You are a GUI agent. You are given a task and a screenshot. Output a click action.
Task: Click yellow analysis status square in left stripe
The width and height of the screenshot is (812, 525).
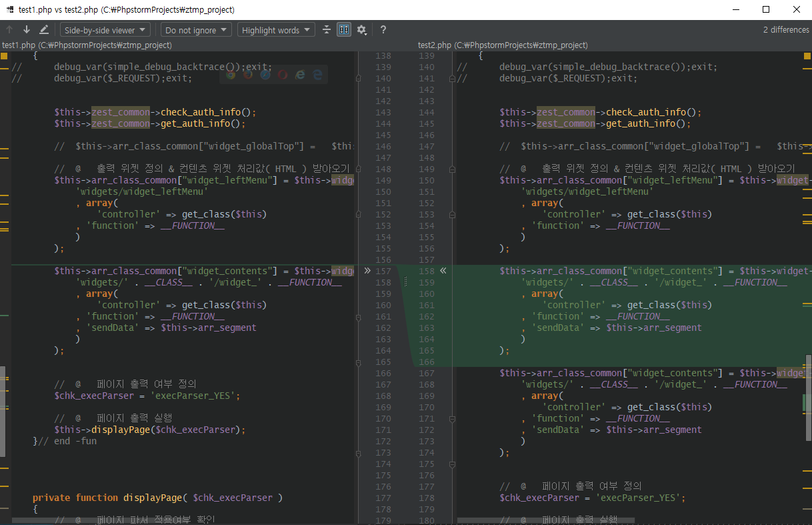tap(4, 56)
